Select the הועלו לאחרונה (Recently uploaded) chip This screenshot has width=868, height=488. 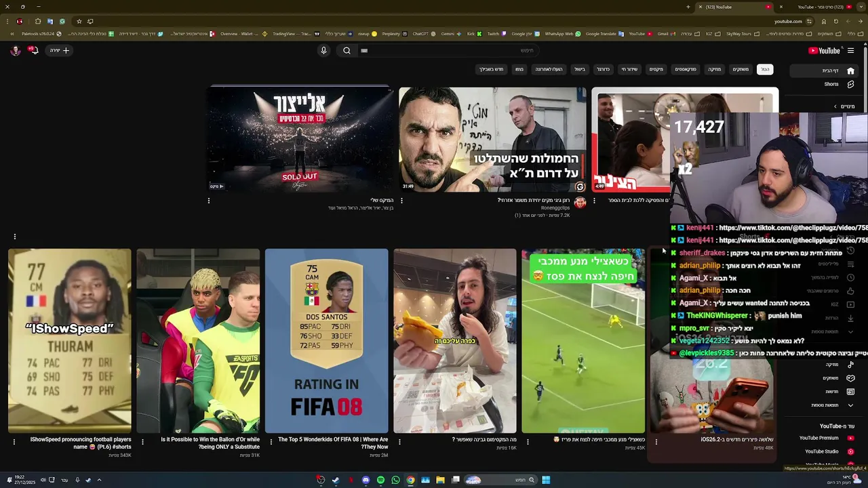549,69
